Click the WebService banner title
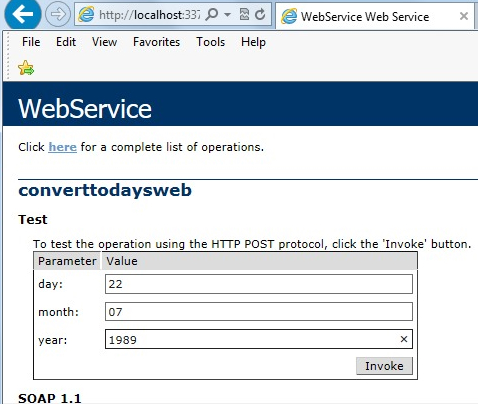478x404 pixels. pos(85,109)
